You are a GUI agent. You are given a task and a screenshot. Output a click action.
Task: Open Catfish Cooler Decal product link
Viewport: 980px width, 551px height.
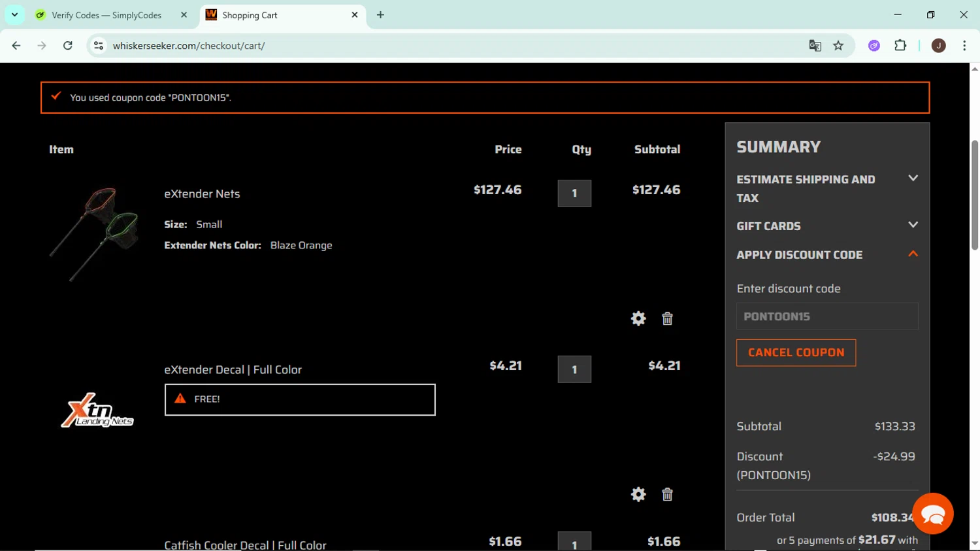(x=245, y=545)
